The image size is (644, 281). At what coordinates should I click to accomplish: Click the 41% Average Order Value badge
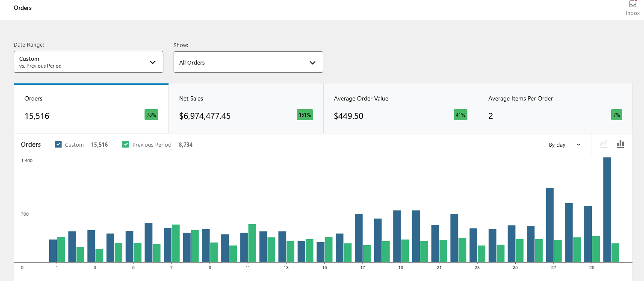[x=460, y=115]
